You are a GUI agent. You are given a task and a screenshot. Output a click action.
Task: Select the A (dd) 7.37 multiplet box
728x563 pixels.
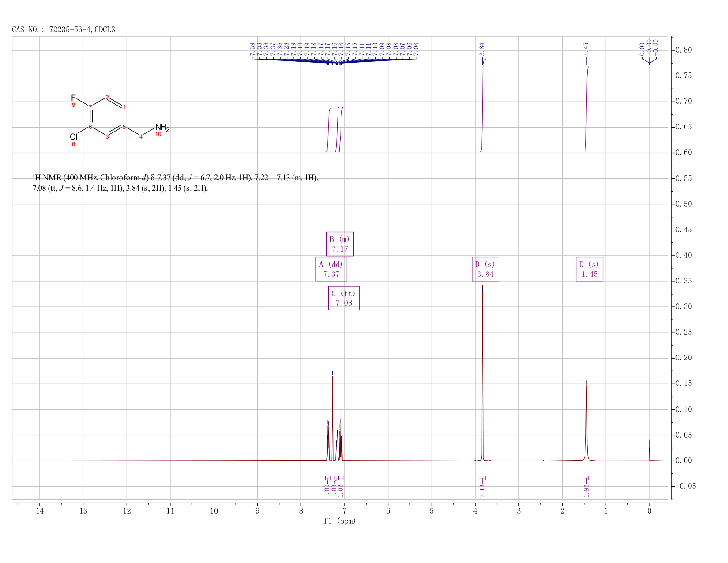click(331, 269)
